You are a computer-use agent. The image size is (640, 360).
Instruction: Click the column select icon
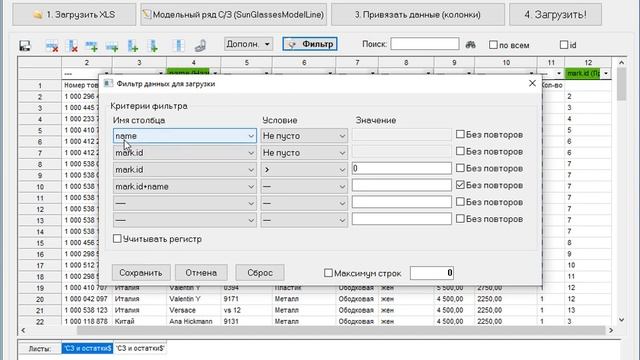[178, 46]
